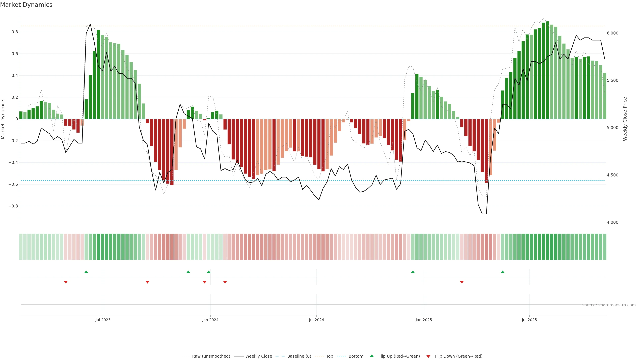Click the rightmost green Flip Up triangle marker

(502, 272)
